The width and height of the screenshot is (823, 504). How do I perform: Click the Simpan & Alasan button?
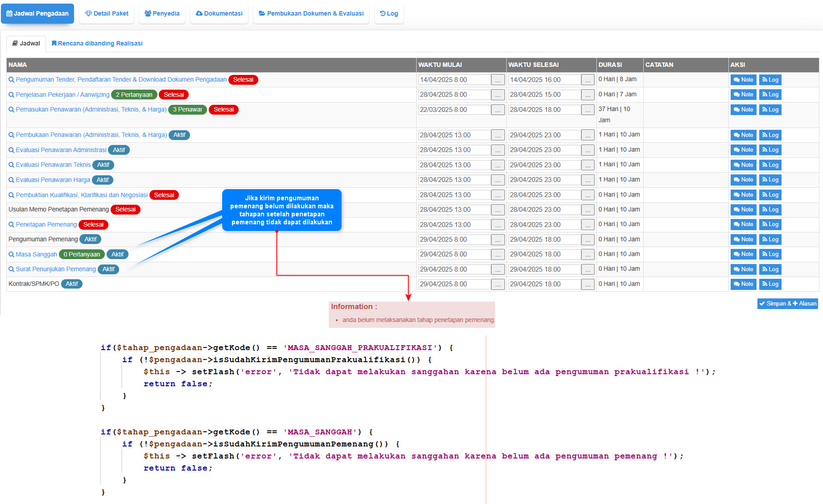[787, 304]
